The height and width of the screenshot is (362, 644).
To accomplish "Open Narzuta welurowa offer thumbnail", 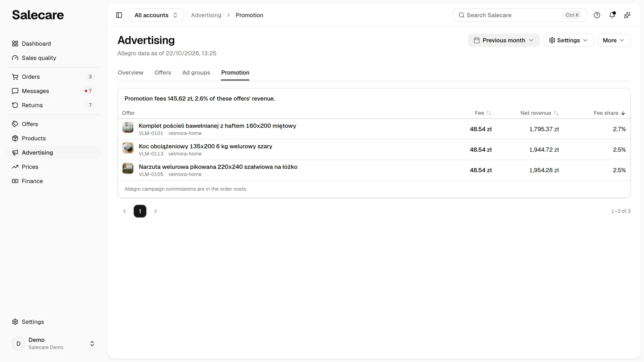I will [x=128, y=168].
